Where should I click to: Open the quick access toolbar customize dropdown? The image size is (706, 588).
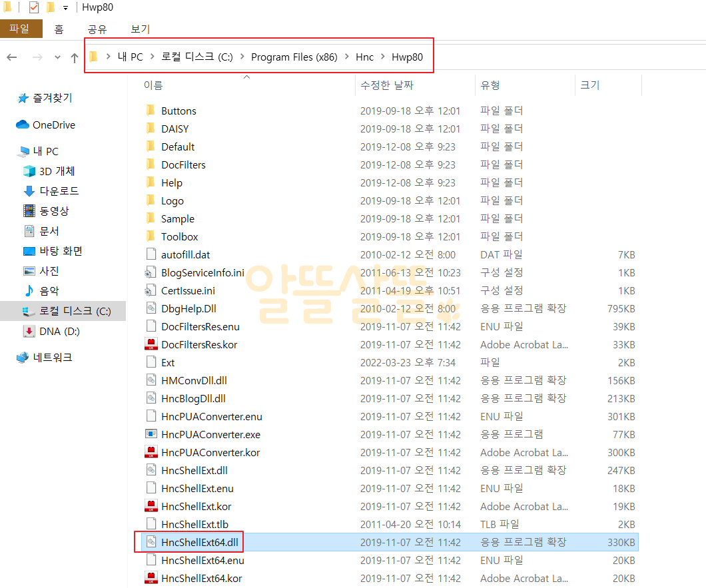(66, 7)
